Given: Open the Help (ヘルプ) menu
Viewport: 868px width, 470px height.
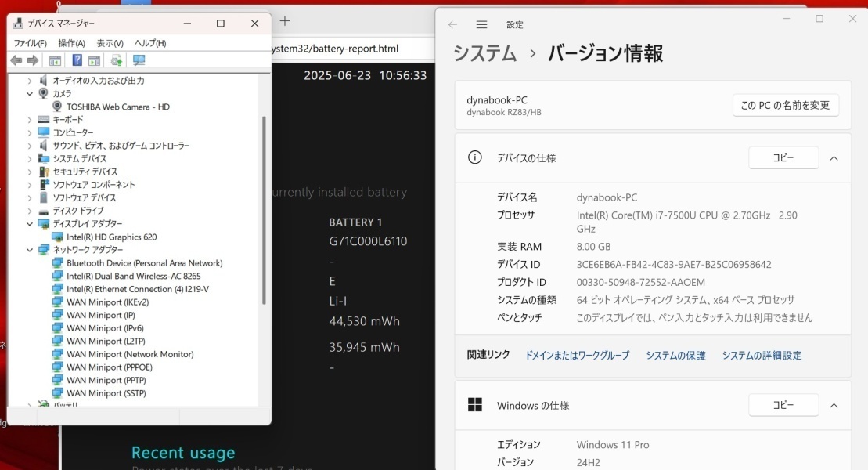Looking at the screenshot, I should pos(150,42).
